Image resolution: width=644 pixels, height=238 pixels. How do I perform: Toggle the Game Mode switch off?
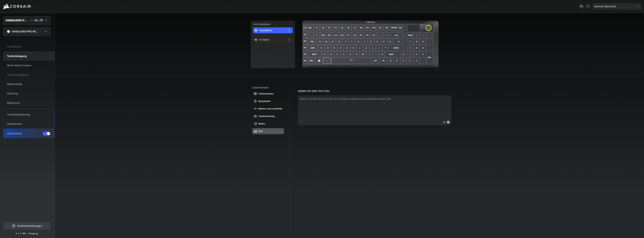pos(46,133)
